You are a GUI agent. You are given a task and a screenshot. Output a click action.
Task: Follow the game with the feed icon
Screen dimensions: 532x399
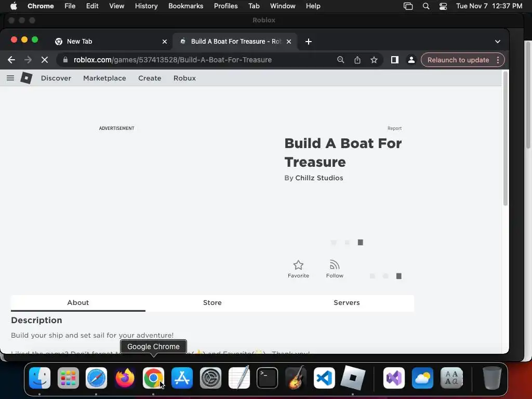click(x=335, y=269)
